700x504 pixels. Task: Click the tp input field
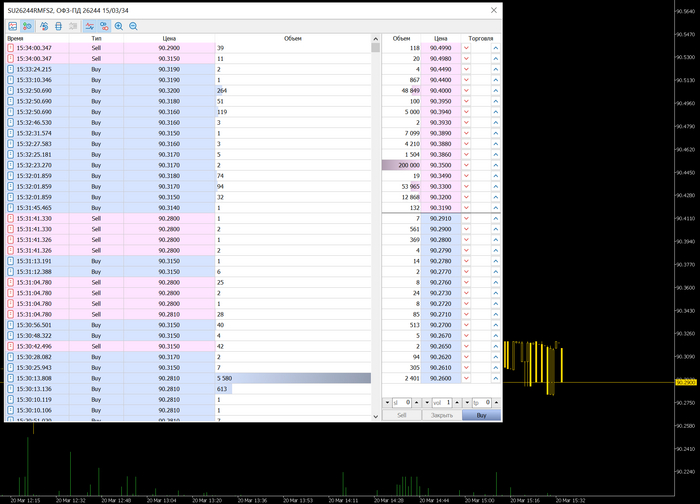click(482, 403)
